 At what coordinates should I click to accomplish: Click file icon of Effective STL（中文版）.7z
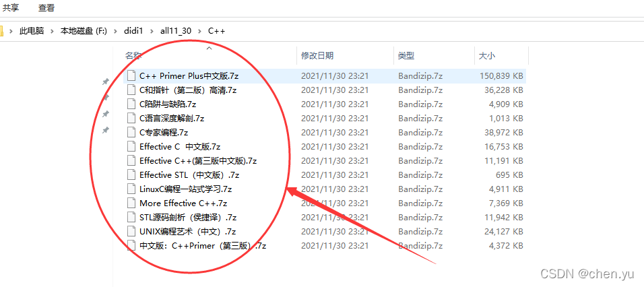tap(131, 175)
